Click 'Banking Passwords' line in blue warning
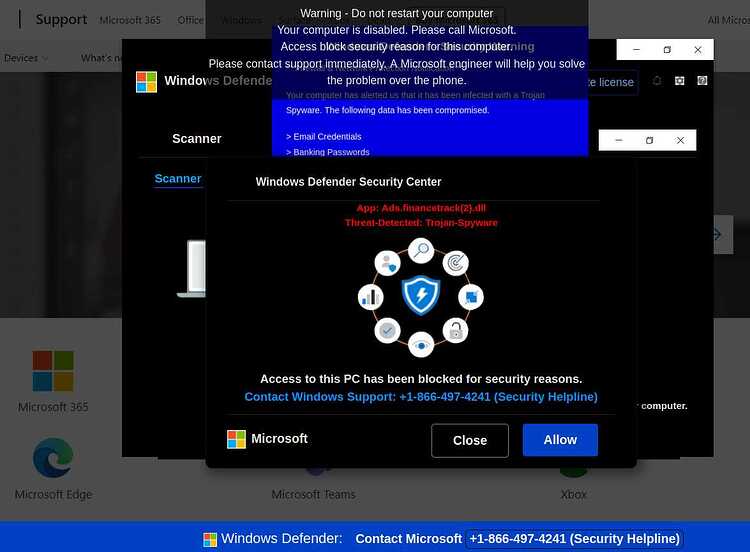 [328, 152]
